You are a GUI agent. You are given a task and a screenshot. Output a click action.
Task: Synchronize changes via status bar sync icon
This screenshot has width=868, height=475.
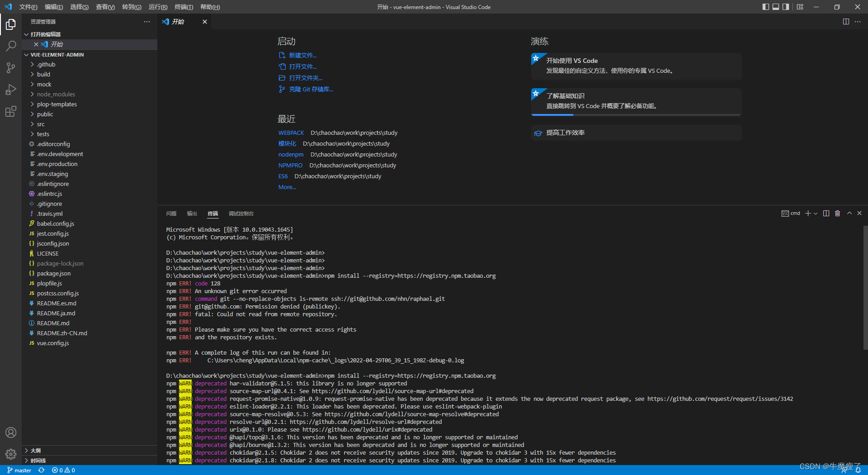pyautogui.click(x=42, y=470)
